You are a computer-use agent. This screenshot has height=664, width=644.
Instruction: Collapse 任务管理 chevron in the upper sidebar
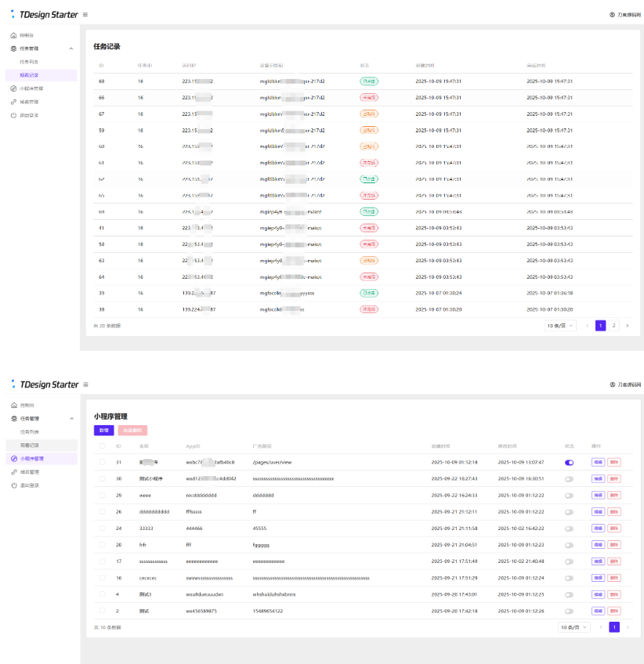[x=71, y=49]
